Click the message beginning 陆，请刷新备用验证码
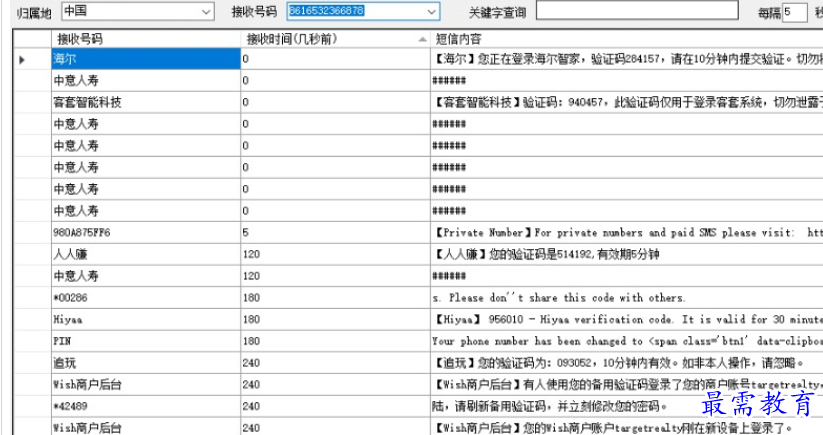 coord(627,406)
